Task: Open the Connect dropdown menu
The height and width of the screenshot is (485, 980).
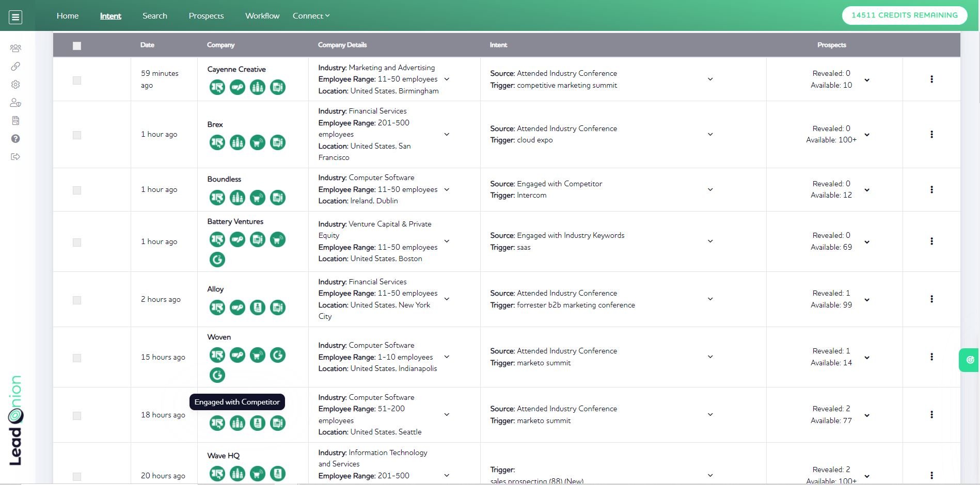Action: (311, 16)
